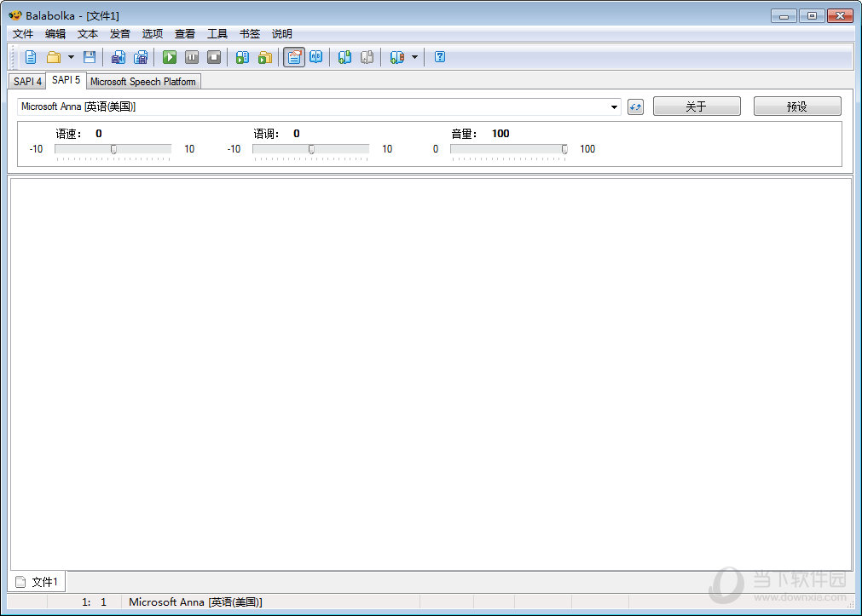Click the 语调 pitch slider handle
Screen dimensions: 862x616
(312, 149)
